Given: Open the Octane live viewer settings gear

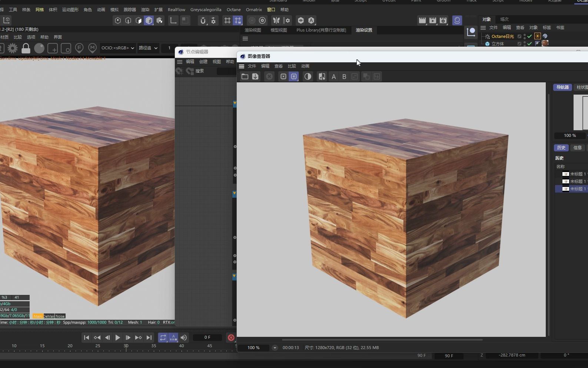Looking at the screenshot, I should coord(13,48).
